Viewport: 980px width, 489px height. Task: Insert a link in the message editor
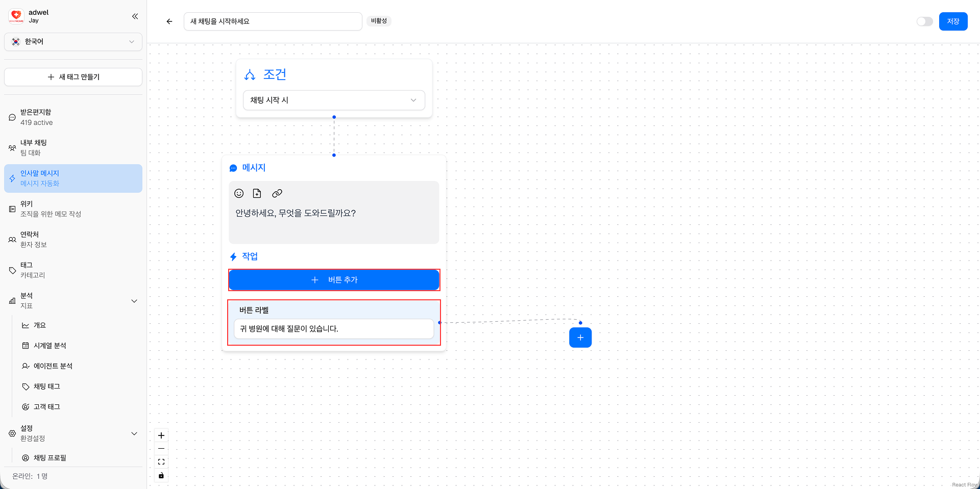(277, 193)
